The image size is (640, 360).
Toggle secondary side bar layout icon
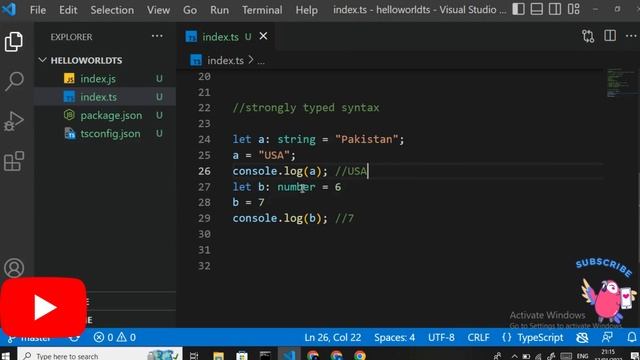click(x=555, y=9)
